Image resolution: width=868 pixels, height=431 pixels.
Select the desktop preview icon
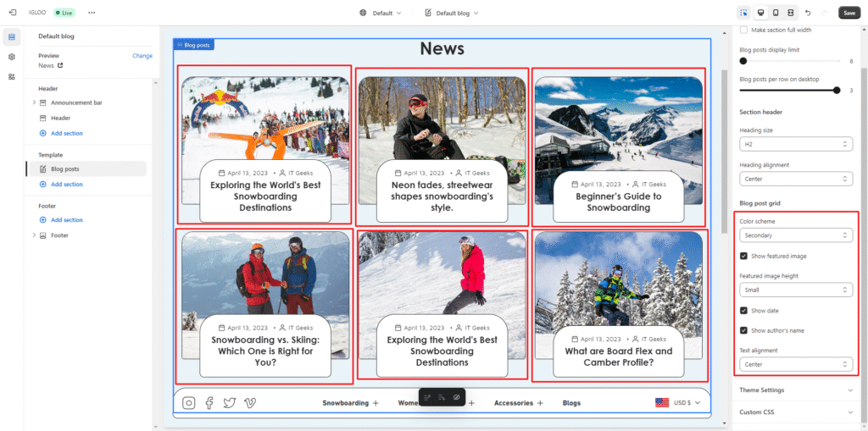(x=759, y=13)
